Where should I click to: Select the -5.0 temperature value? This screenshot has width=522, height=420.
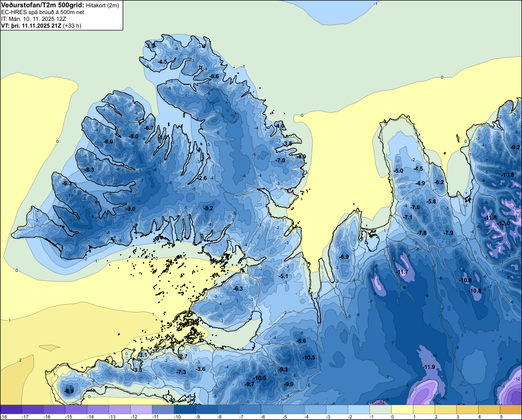[398, 171]
